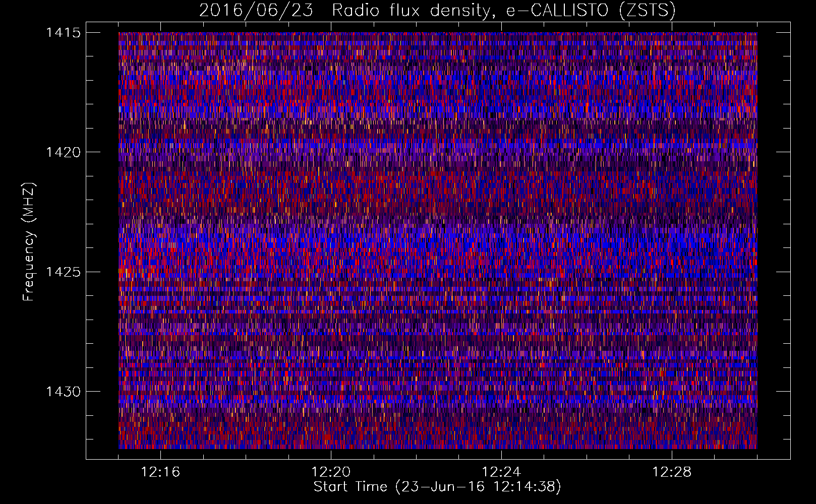Click the 1420 frequency axis label
The height and width of the screenshot is (504, 816).
tap(63, 152)
